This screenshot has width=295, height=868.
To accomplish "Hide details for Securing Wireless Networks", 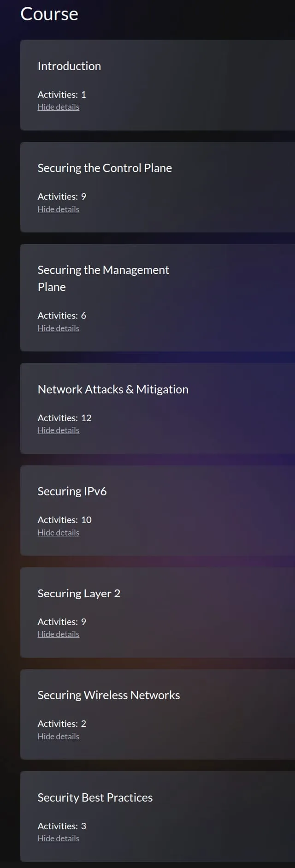I will pos(59,737).
